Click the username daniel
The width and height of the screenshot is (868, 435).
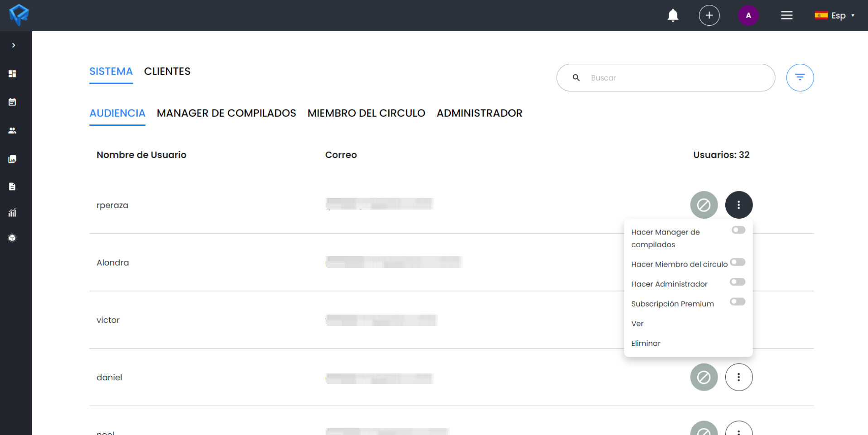(x=109, y=378)
